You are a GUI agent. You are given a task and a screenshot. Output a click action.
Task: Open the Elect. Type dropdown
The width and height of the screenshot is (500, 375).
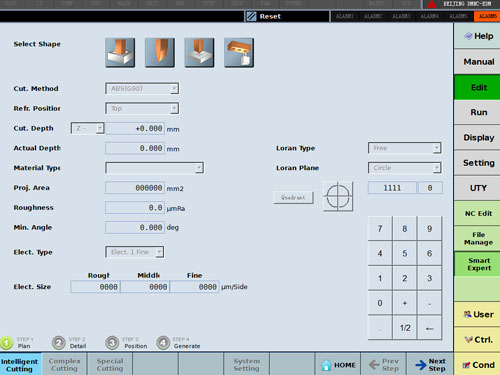pyautogui.click(x=135, y=252)
